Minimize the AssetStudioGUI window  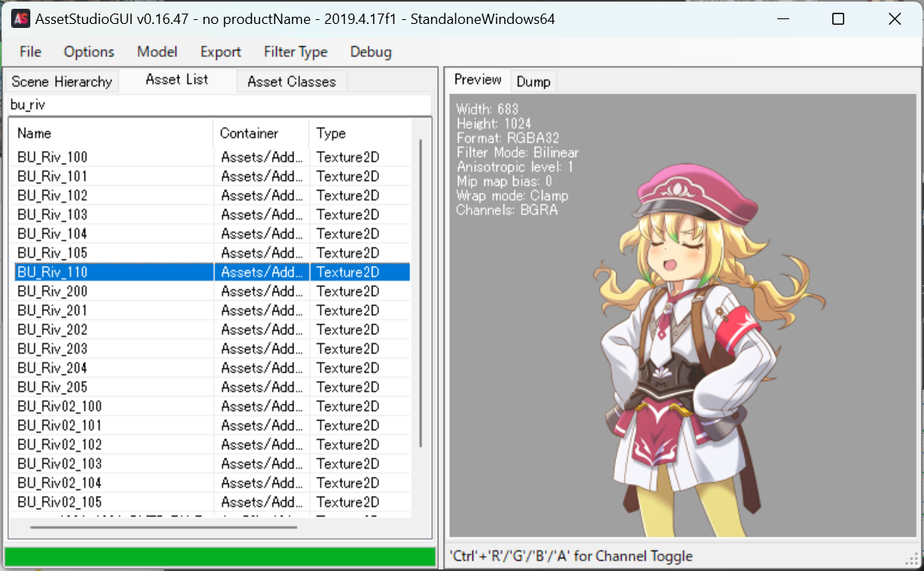point(783,19)
